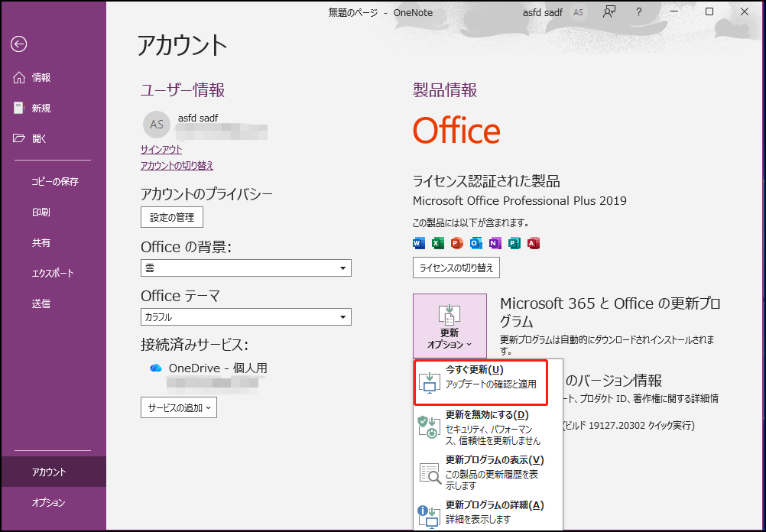766x532 pixels.
Task: Click the OneDrive cloud icon
Action: (156, 368)
